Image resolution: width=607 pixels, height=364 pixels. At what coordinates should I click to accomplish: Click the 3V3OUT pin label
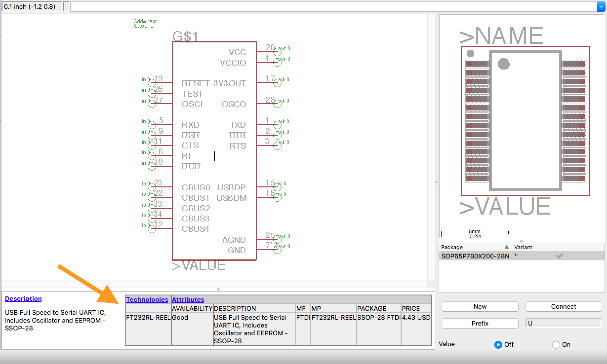tap(230, 83)
